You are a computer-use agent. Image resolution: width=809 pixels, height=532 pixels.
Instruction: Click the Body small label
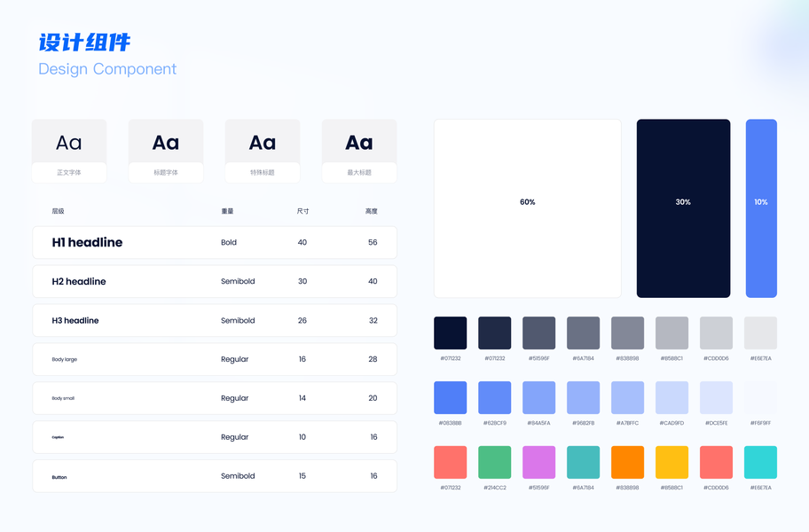63,398
